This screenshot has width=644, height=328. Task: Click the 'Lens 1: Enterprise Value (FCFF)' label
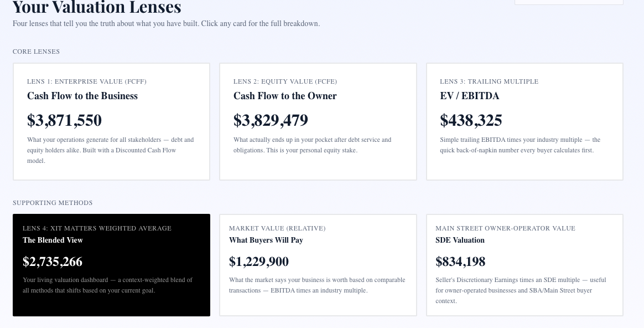[x=87, y=81]
